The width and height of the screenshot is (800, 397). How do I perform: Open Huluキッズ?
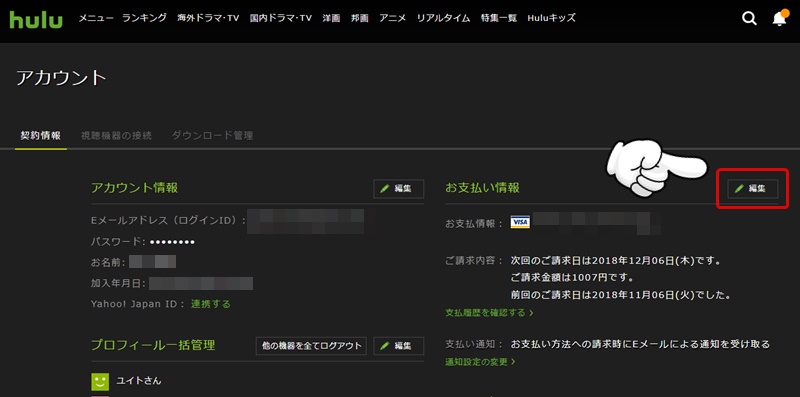[552, 18]
